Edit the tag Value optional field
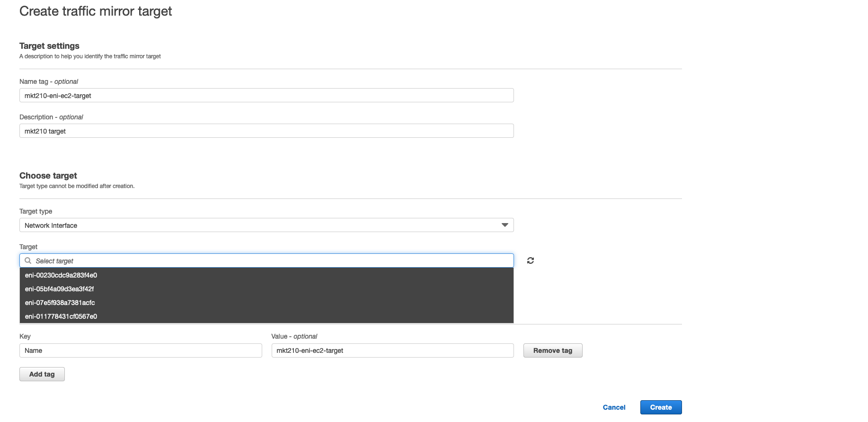 point(392,350)
